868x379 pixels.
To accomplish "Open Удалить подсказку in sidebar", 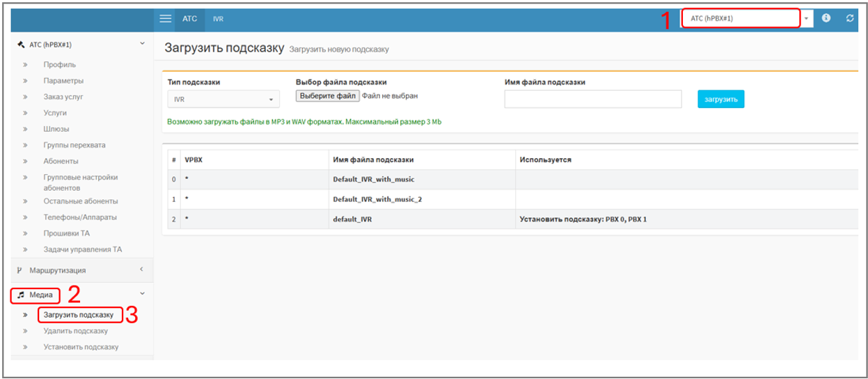I will (75, 331).
